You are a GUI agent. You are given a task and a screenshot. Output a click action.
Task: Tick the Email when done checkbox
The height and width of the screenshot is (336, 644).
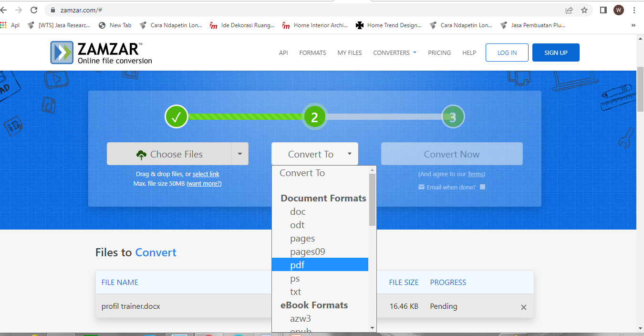pos(482,187)
